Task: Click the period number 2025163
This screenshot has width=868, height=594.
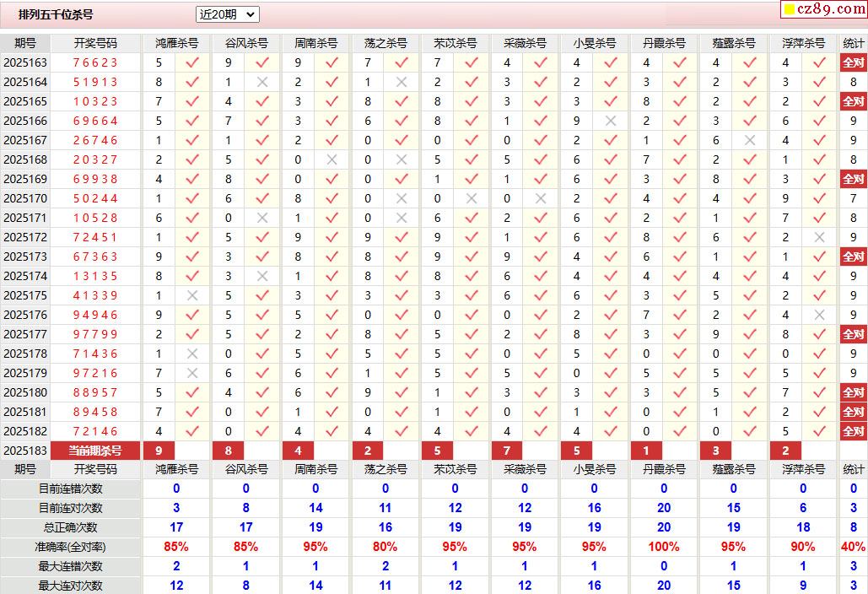Action: pos(25,62)
